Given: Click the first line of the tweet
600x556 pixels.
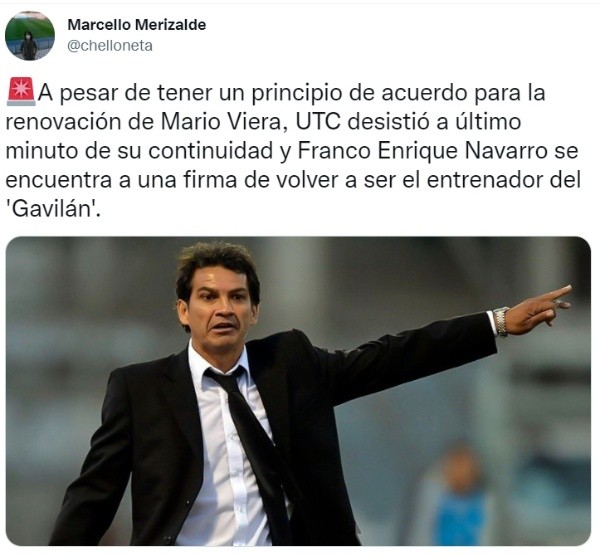Looking at the screenshot, I should (276, 93).
